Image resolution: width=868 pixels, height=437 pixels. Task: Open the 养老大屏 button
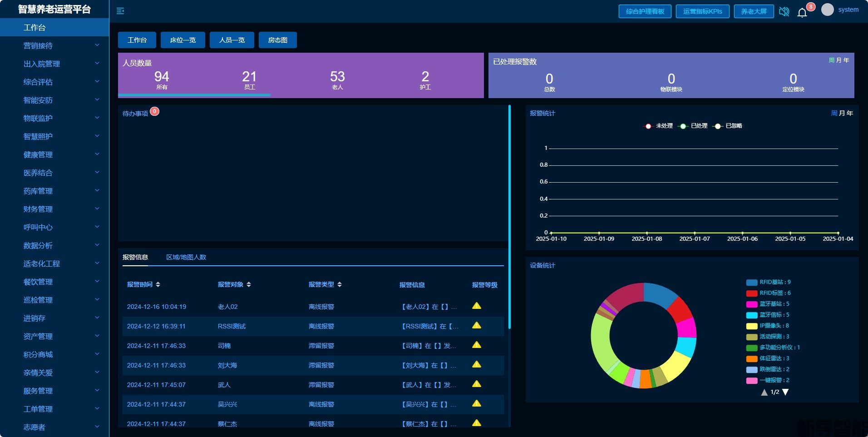(754, 11)
